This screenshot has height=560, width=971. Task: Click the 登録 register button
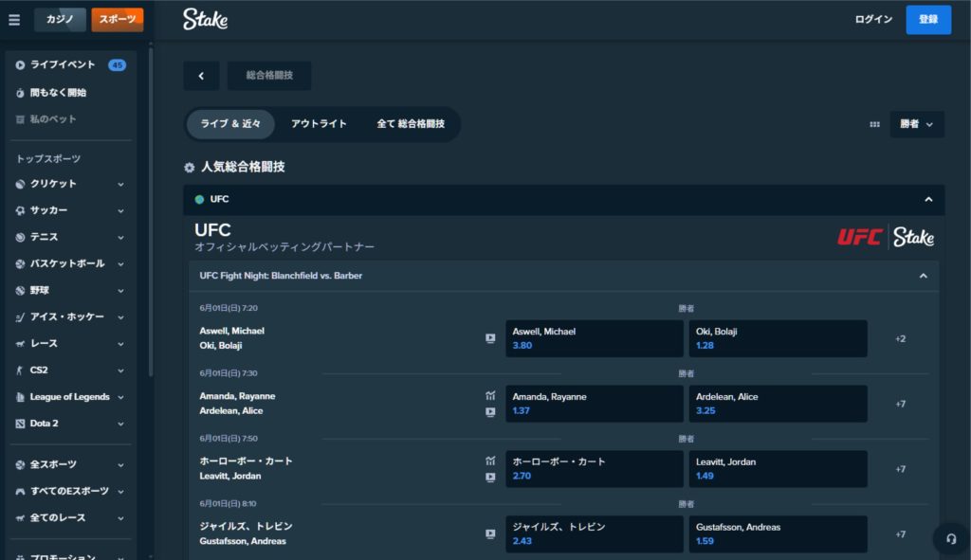[x=927, y=20]
